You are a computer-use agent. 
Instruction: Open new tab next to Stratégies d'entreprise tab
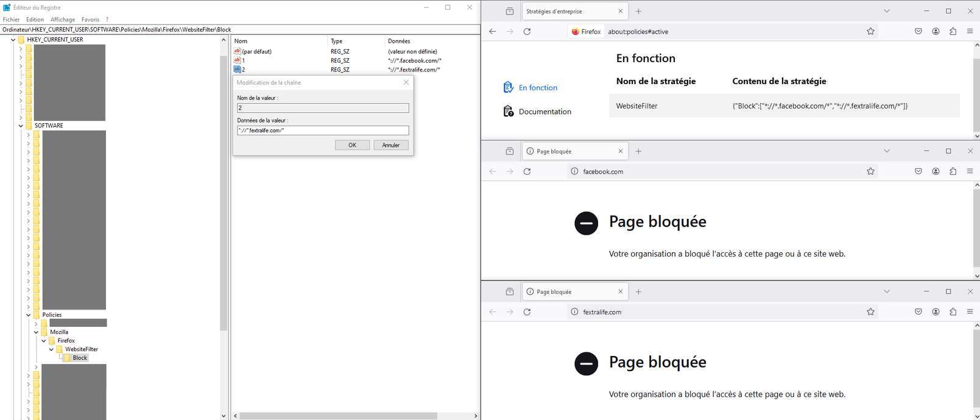click(638, 12)
